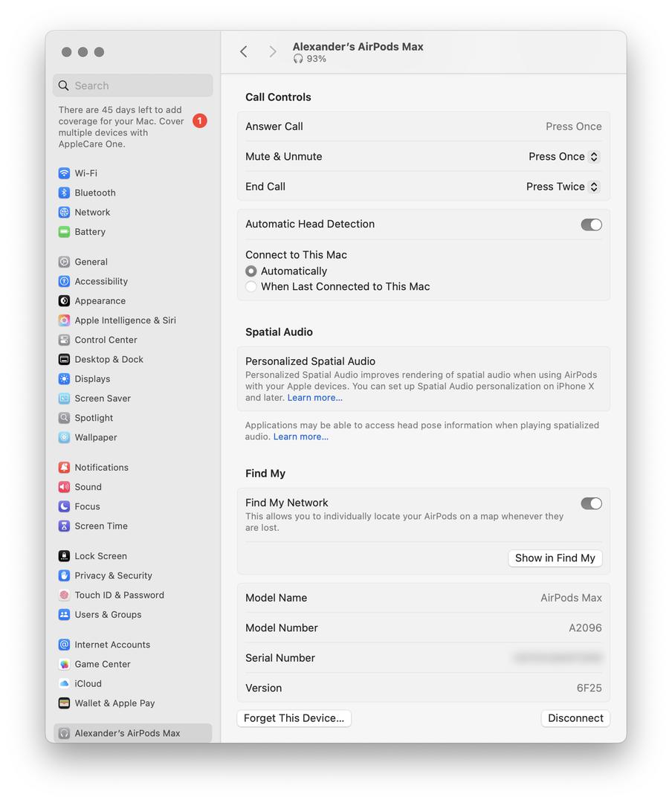Open the Mute & Unmute popup menu
The width and height of the screenshot is (672, 803).
[x=563, y=156]
